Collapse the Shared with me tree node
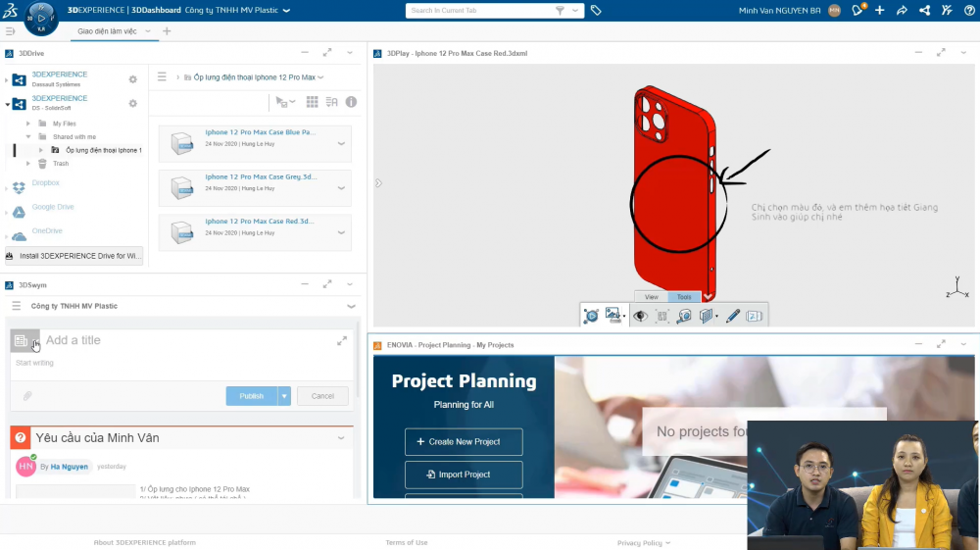Screen dimensions: 980x550 tap(28, 137)
